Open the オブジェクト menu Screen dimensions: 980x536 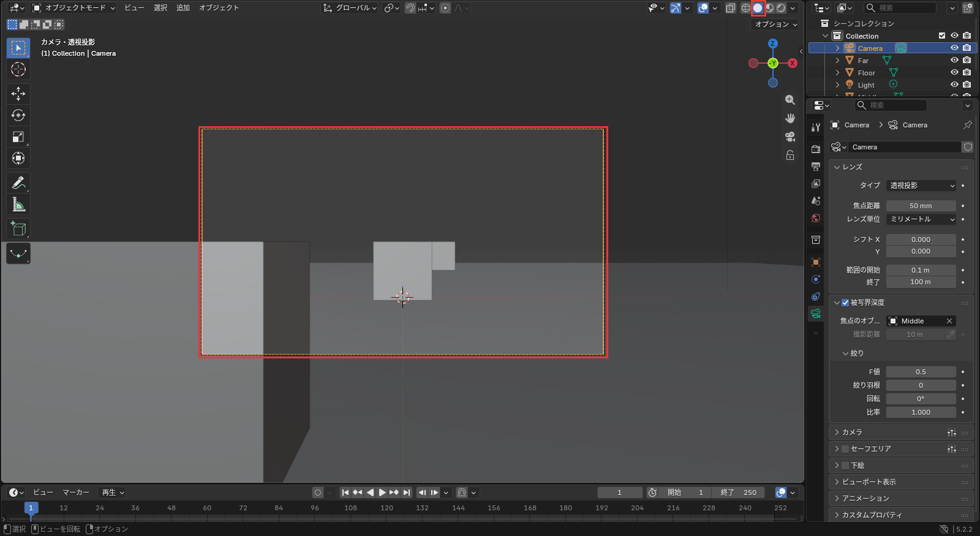[x=219, y=8]
